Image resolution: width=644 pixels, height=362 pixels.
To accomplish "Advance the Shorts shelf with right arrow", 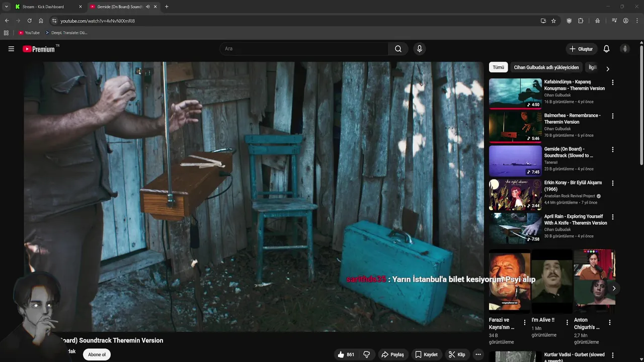I will pyautogui.click(x=614, y=289).
